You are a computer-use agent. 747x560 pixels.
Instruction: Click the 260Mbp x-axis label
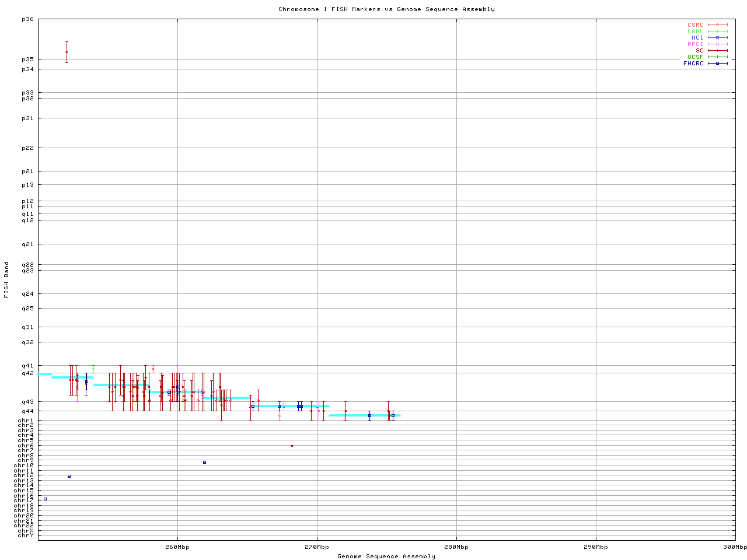[177, 547]
